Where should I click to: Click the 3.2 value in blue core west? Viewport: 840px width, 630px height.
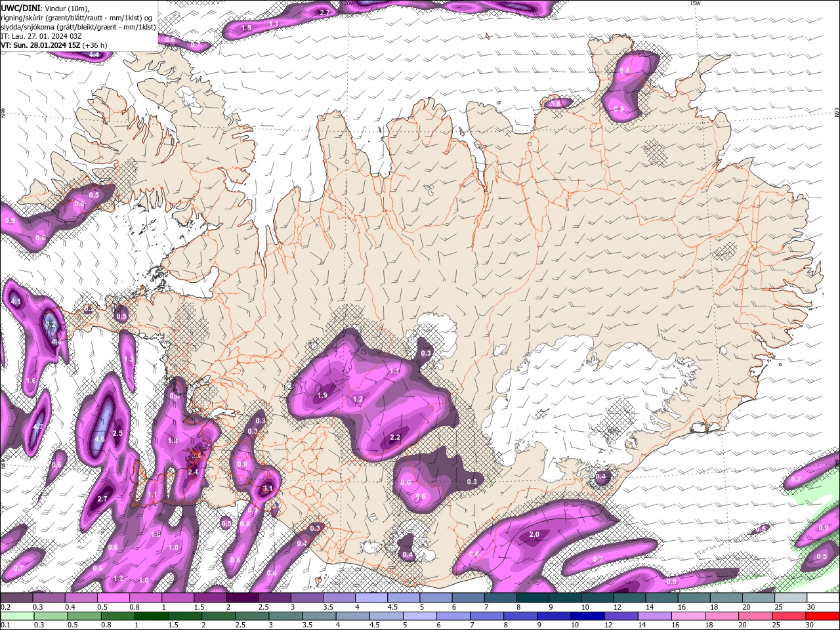point(51,324)
